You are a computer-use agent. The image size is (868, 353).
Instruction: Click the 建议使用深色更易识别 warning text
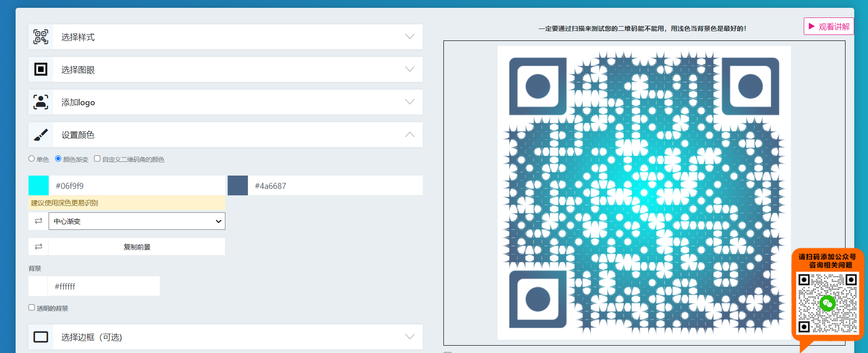(x=65, y=203)
